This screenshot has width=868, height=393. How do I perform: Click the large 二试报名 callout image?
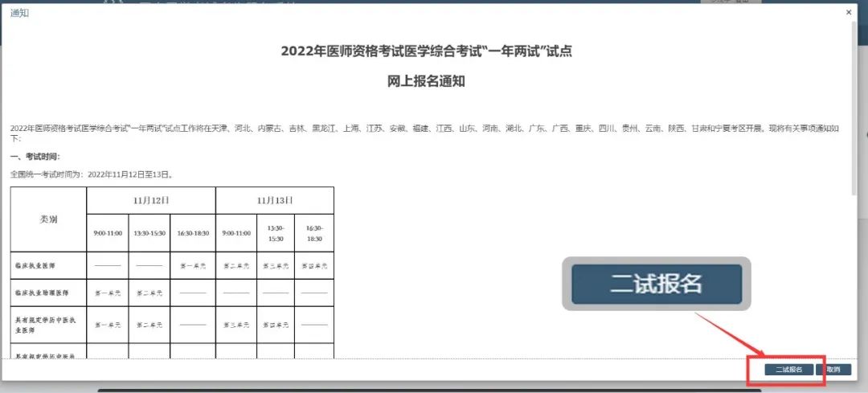[656, 284]
